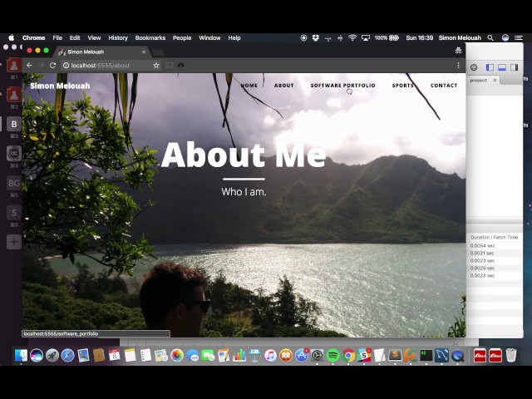Open Photos from the Dock
This screenshot has width=532, height=399.
(x=177, y=355)
